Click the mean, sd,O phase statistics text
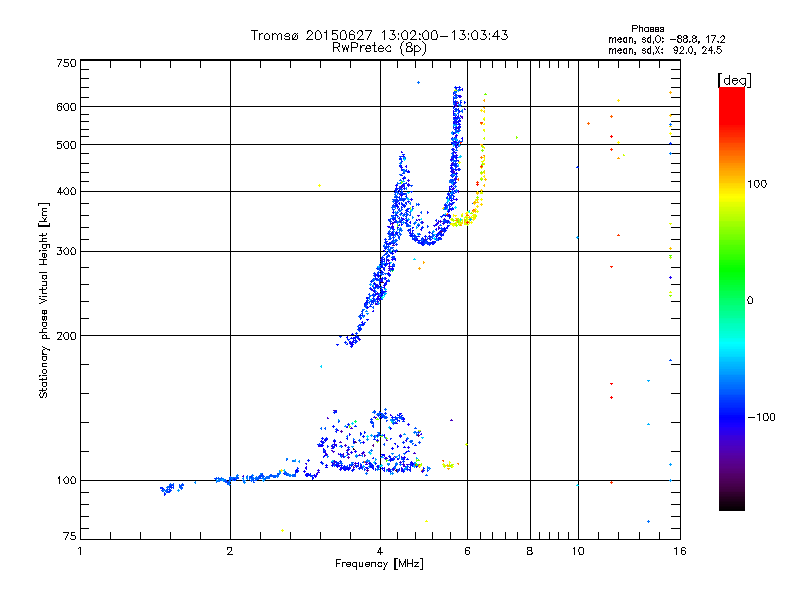This screenshot has width=800, height=600. click(x=667, y=39)
